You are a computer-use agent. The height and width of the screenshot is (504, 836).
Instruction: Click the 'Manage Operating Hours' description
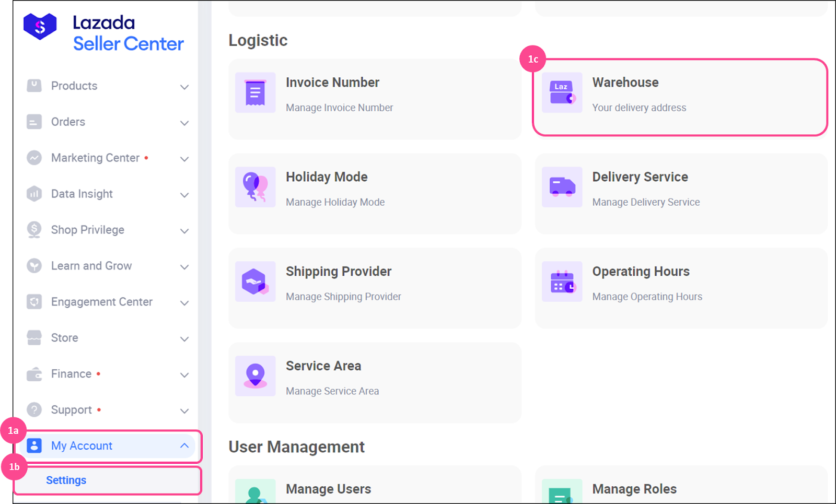coord(647,297)
